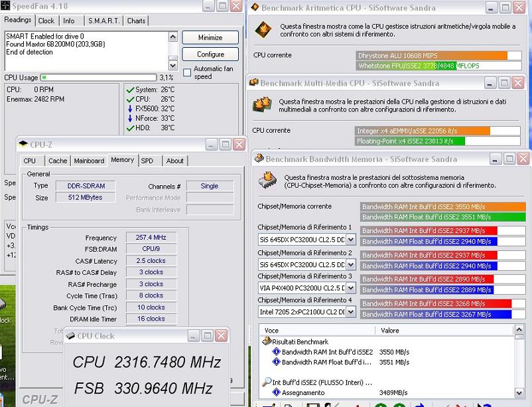Click the down scroll arrow in Sandra results list
Image resolution: width=532 pixels, height=407 pixels.
[519, 393]
